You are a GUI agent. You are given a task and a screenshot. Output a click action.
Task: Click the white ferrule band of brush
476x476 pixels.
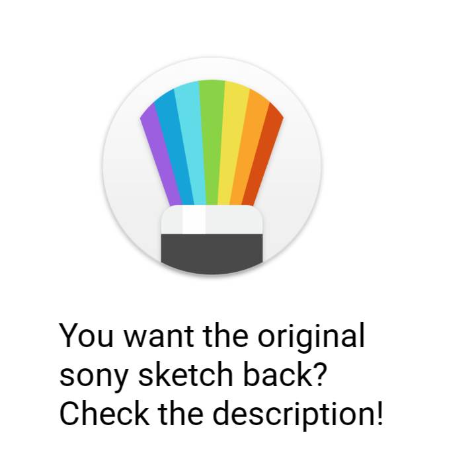coord(212,219)
